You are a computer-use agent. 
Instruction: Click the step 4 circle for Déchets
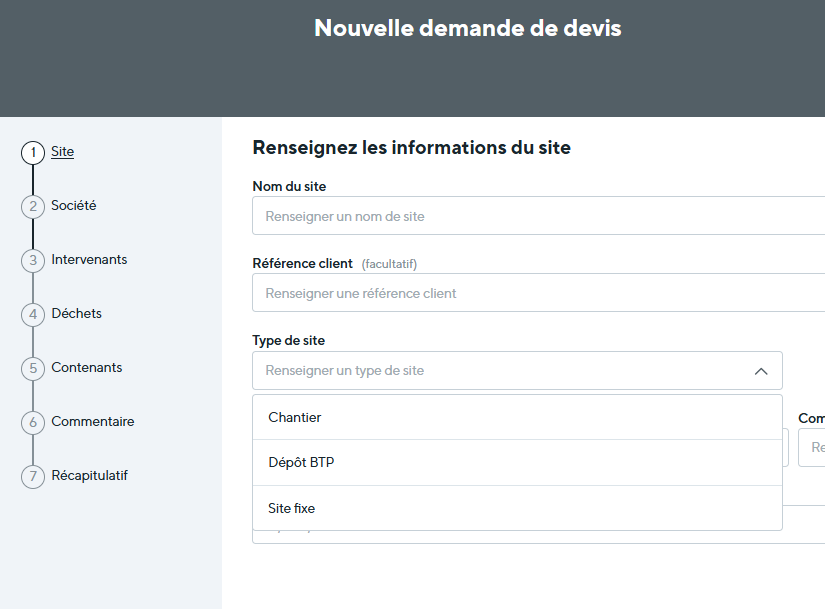(x=33, y=315)
